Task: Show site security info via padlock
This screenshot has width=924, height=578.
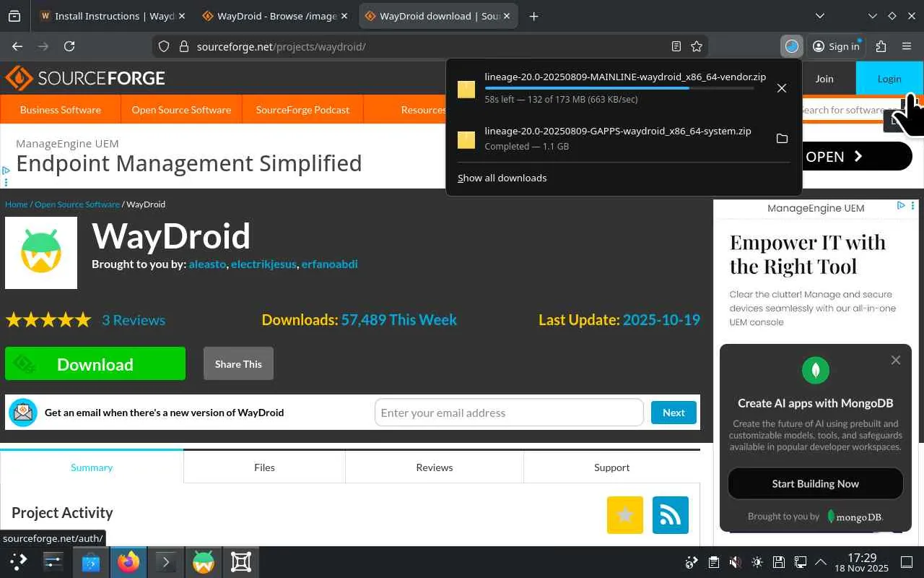Action: (183, 46)
